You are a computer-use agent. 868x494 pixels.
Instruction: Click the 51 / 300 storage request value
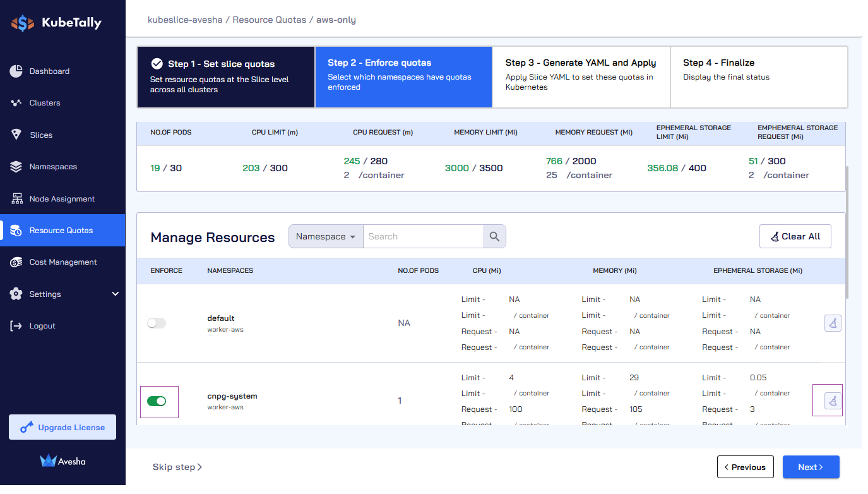click(x=767, y=161)
